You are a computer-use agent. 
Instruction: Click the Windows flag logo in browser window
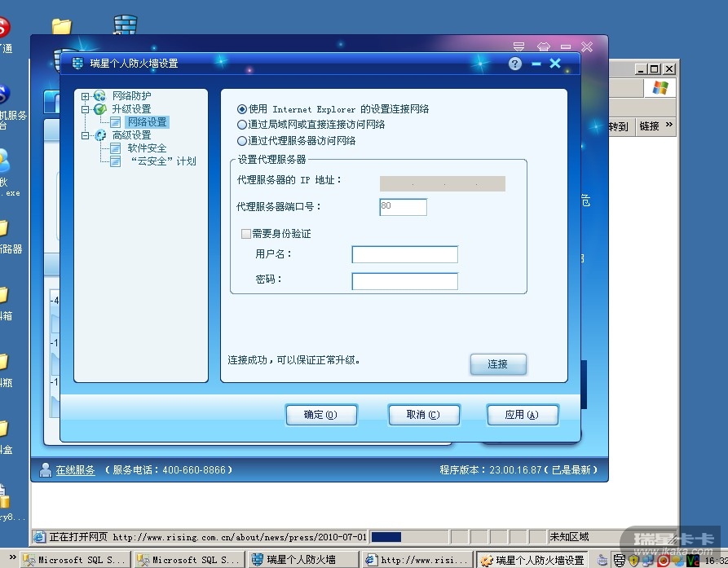tap(660, 88)
